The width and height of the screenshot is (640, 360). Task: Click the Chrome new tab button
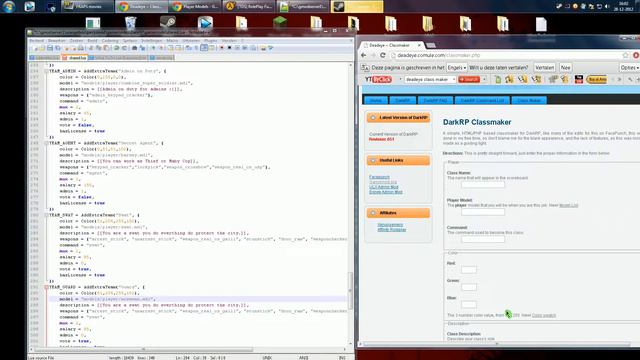[431, 45]
